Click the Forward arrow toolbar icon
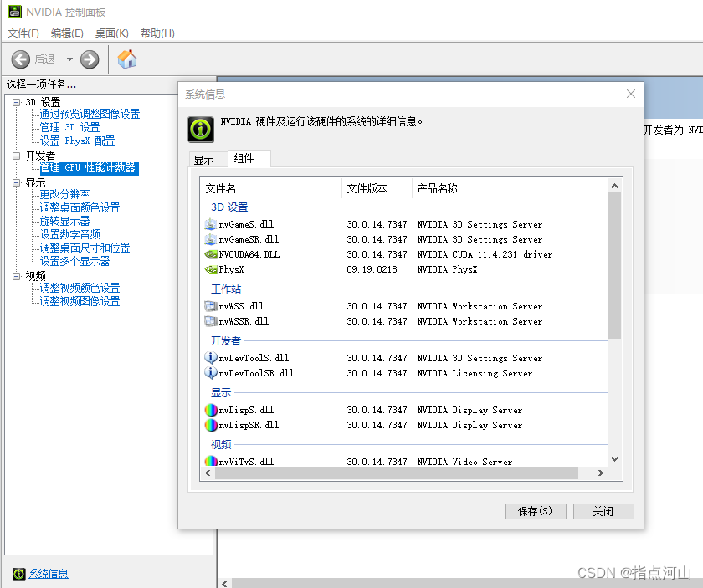Screen dimensions: 703x588 tap(90, 59)
